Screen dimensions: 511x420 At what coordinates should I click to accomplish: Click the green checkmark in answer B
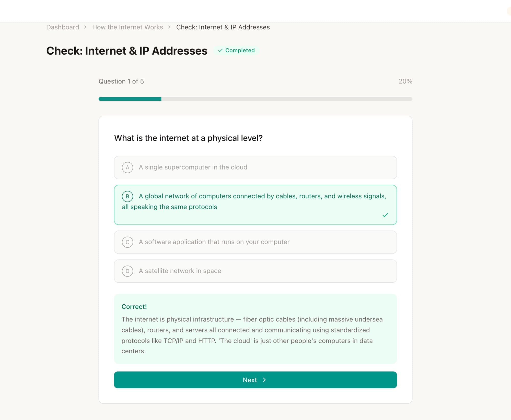pos(385,215)
